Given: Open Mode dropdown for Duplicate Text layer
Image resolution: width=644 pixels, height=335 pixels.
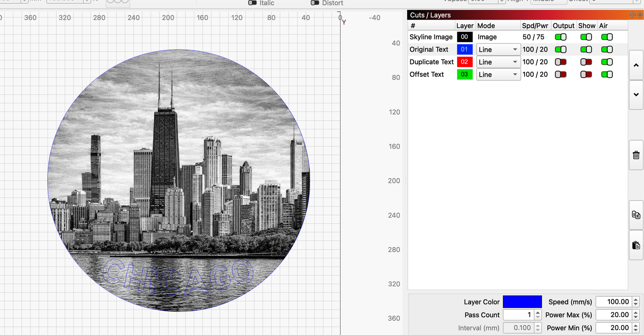Looking at the screenshot, I should 498,62.
